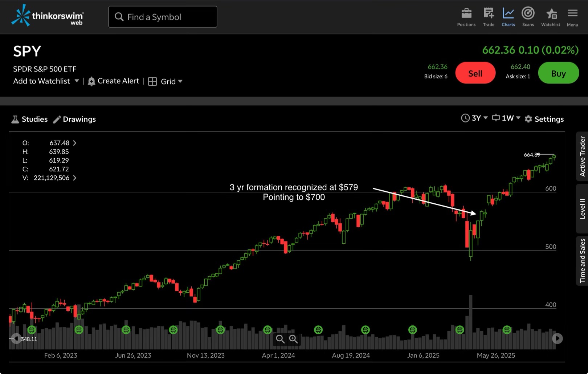Change the 1W aggregation period dropdown
This screenshot has height=374, width=588.
point(506,118)
